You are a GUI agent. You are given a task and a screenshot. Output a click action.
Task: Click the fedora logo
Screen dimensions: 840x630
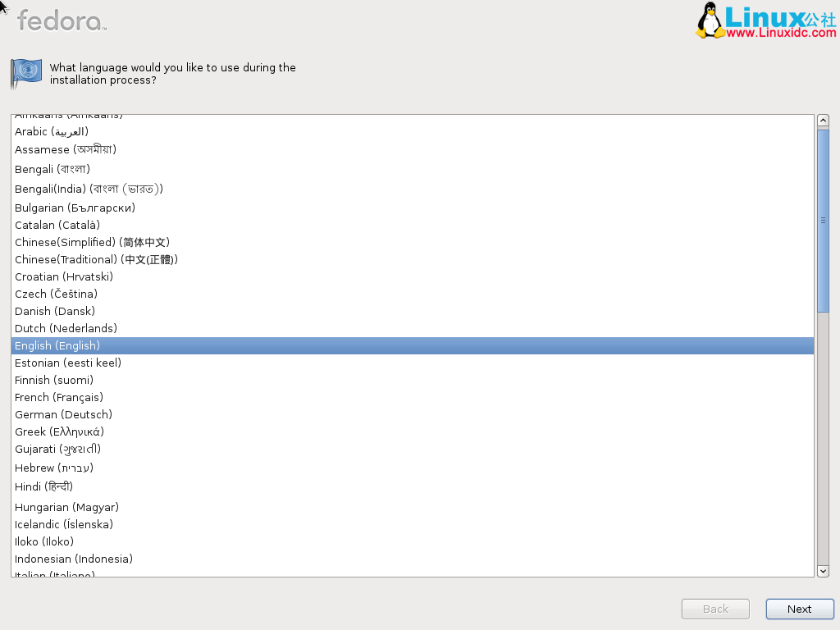pyautogui.click(x=62, y=21)
